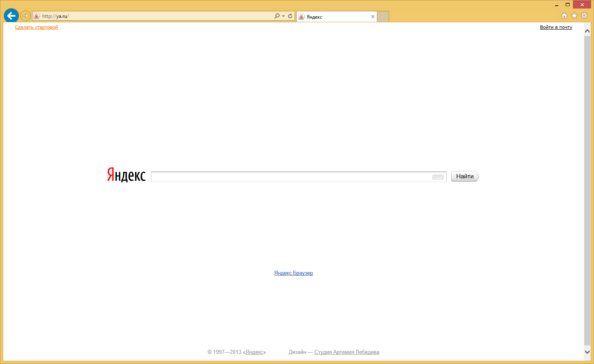The image size is (594, 364).
Task: Click the vertical scrollbar thumb
Action: point(587,191)
